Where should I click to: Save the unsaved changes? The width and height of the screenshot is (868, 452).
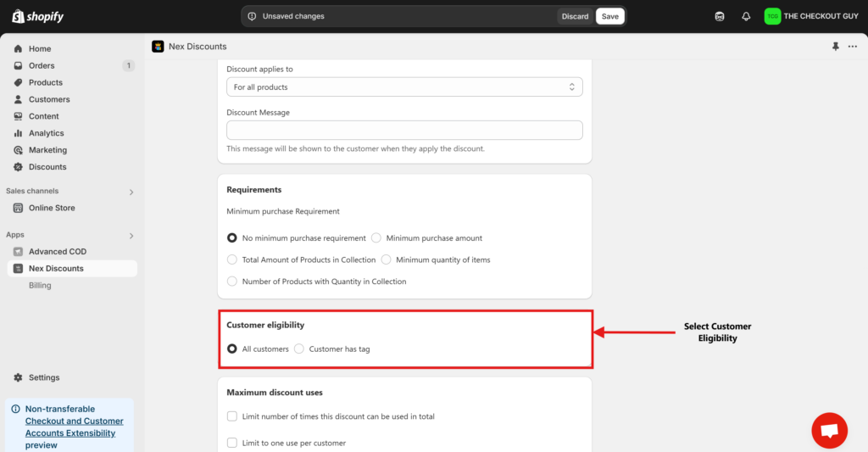609,16
